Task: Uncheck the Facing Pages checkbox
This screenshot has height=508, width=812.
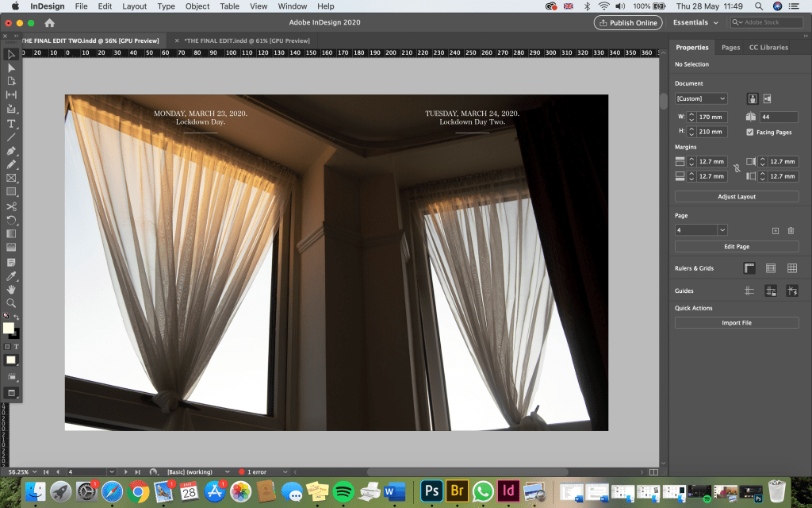Action: 750,133
